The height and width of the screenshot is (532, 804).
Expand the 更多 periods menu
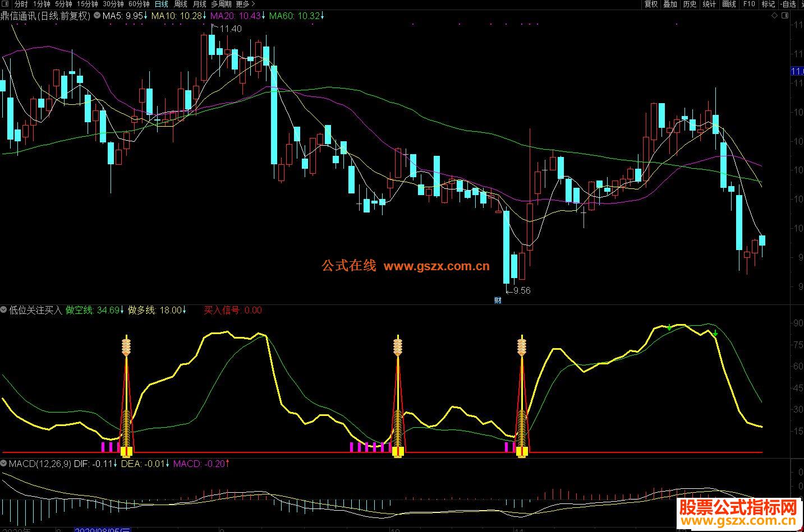245,4
